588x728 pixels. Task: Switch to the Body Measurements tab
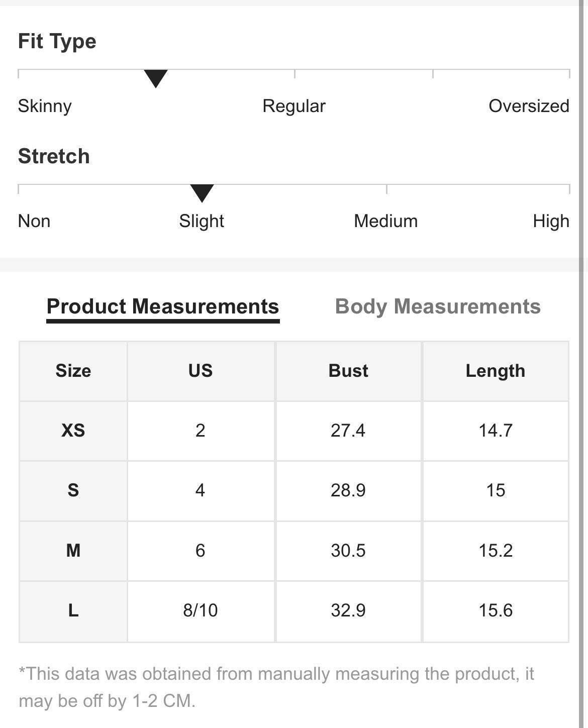(x=437, y=306)
